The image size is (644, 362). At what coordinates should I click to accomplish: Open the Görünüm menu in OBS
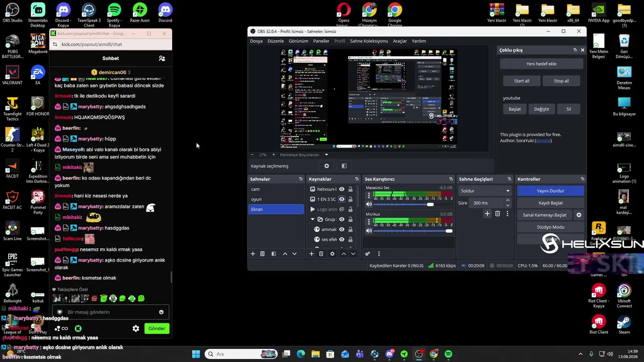coord(298,41)
